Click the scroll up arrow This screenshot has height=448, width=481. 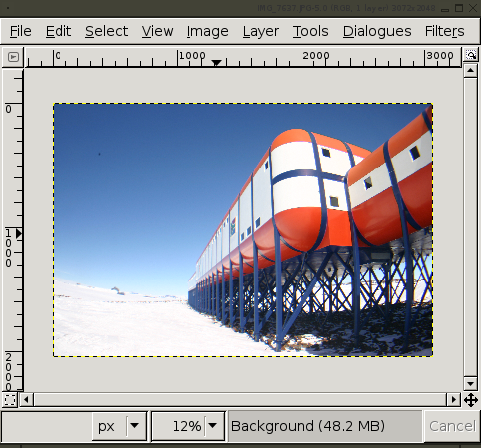click(x=470, y=71)
